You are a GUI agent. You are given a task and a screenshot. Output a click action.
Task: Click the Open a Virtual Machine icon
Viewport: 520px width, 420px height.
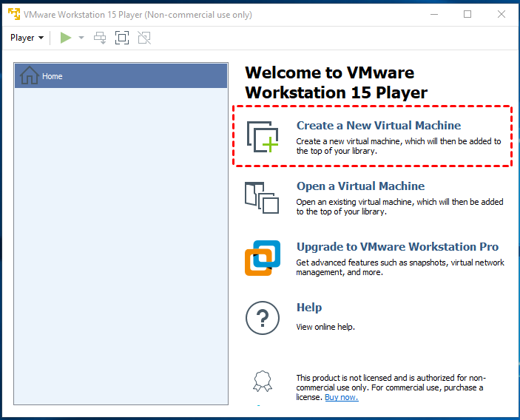click(x=262, y=197)
